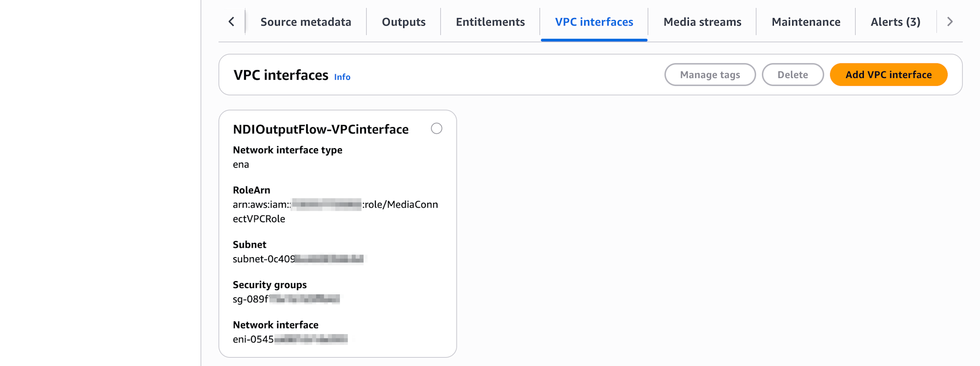Click the eni-0545 network interface ID

coord(290,339)
